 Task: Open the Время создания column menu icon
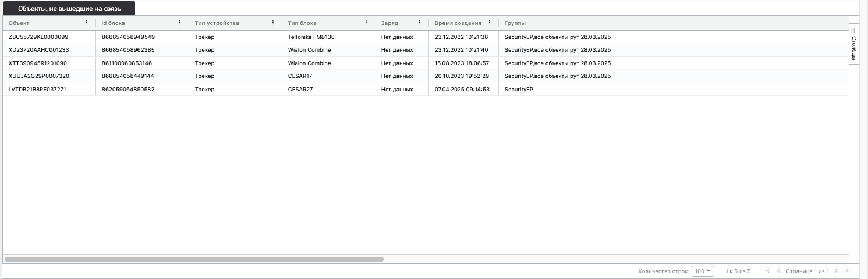[x=490, y=23]
